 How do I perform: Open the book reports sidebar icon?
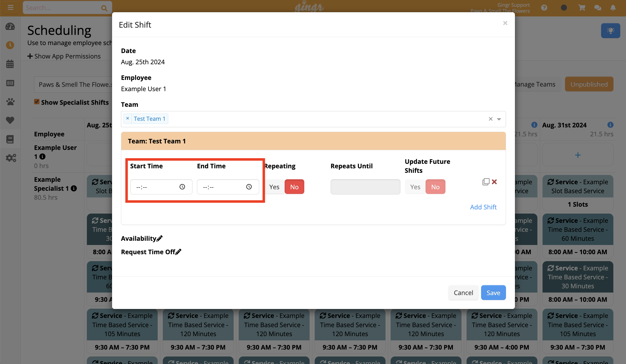(10, 139)
